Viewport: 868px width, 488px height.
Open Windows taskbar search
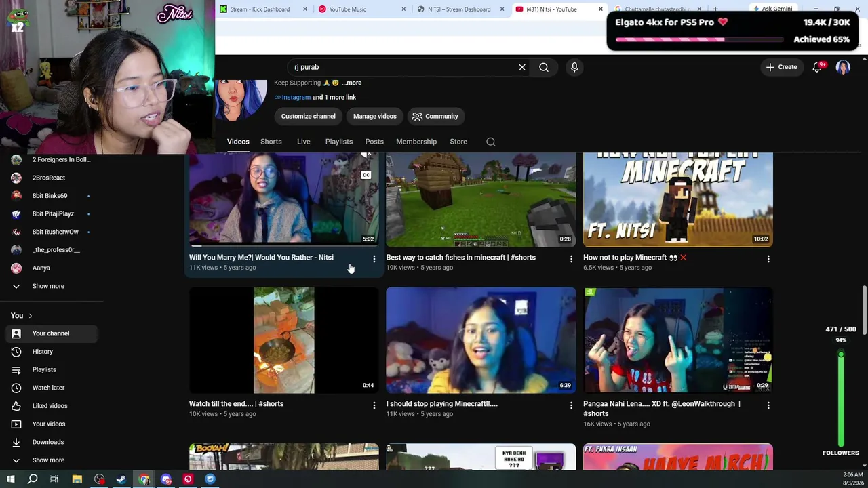coord(32,479)
